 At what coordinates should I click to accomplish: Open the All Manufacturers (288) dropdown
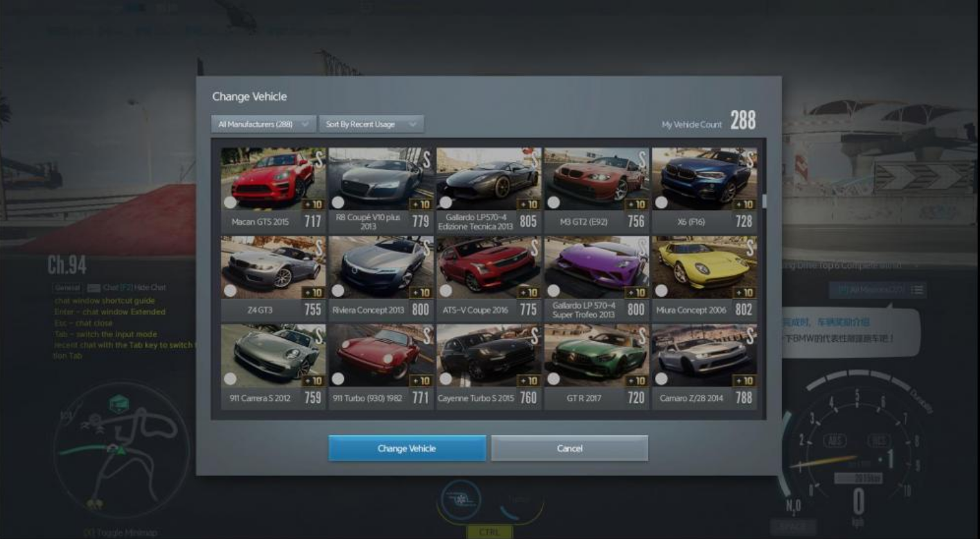click(x=263, y=124)
